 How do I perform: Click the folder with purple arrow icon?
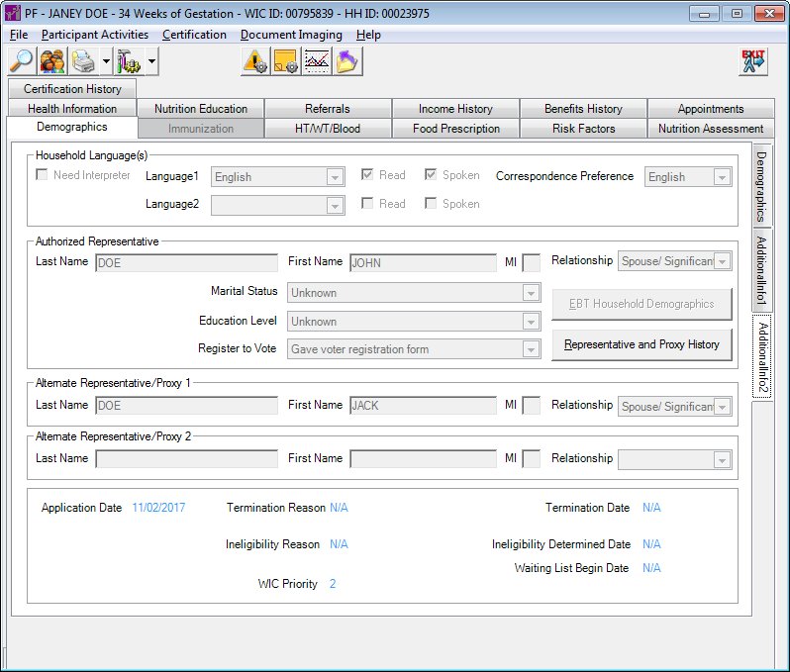click(x=348, y=61)
